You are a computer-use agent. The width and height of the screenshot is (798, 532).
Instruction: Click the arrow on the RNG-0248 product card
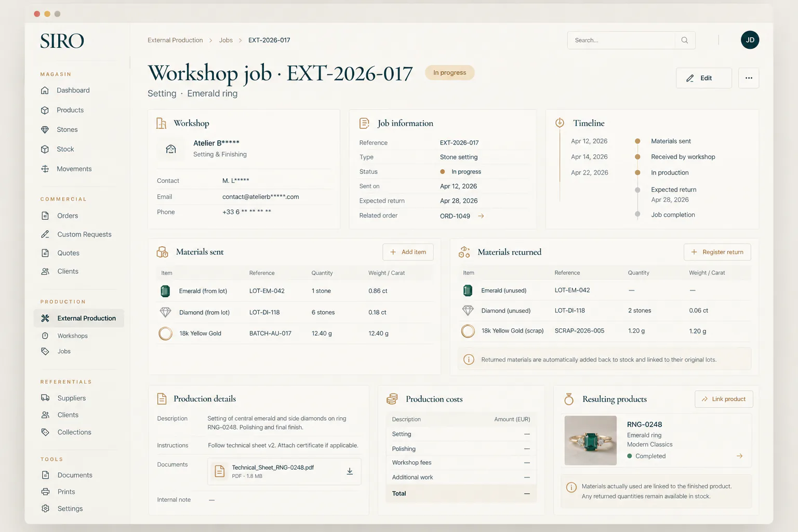point(739,456)
